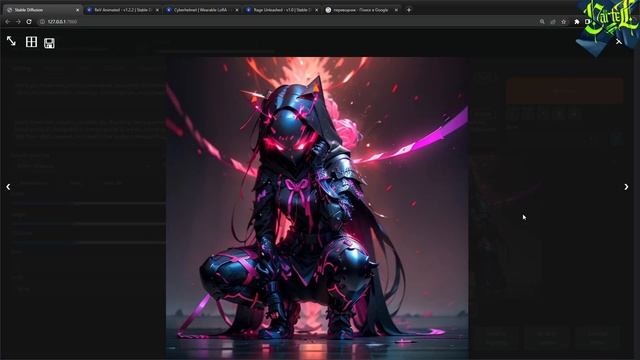The image size is (640, 360).
Task: Open a new browser tab
Action: click(409, 10)
